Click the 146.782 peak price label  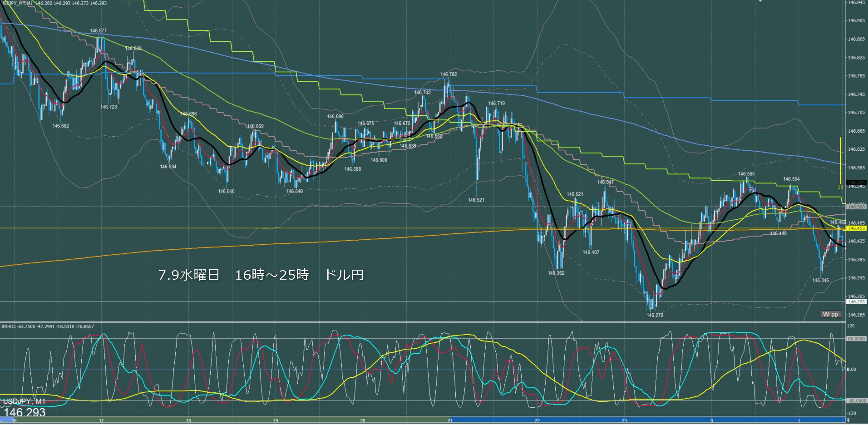coord(449,74)
